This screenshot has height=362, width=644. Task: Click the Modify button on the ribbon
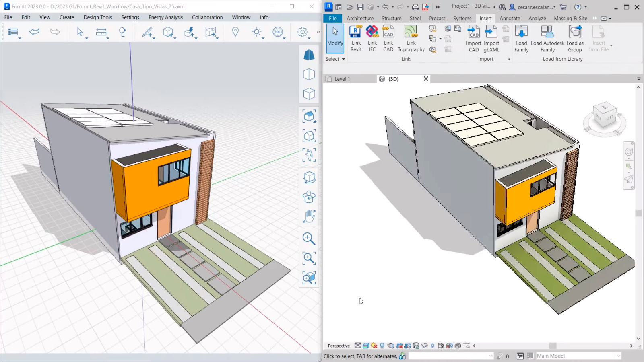[335, 38]
